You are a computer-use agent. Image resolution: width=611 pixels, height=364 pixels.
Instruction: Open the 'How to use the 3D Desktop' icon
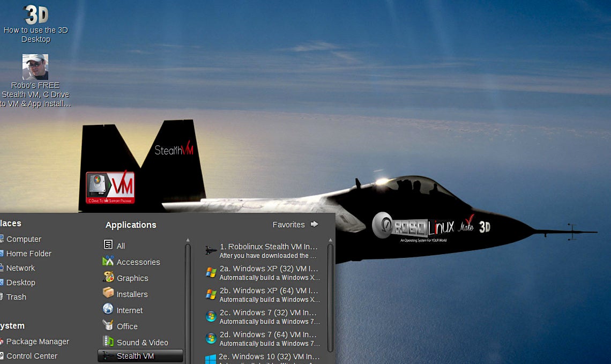(36, 15)
